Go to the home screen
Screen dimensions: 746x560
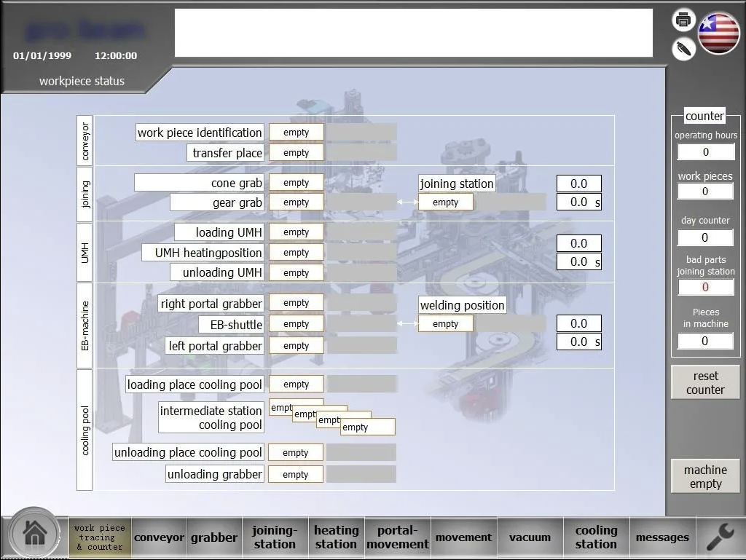pyautogui.click(x=34, y=535)
